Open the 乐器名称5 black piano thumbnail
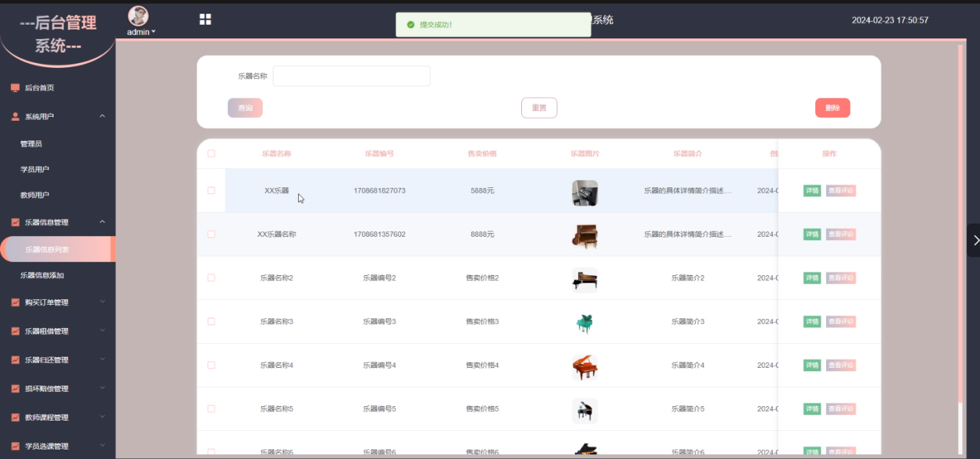 pyautogui.click(x=584, y=411)
